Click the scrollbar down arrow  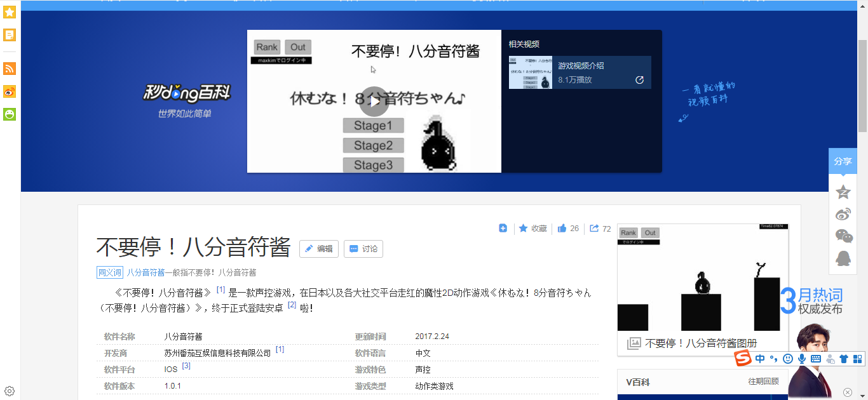tap(862, 394)
